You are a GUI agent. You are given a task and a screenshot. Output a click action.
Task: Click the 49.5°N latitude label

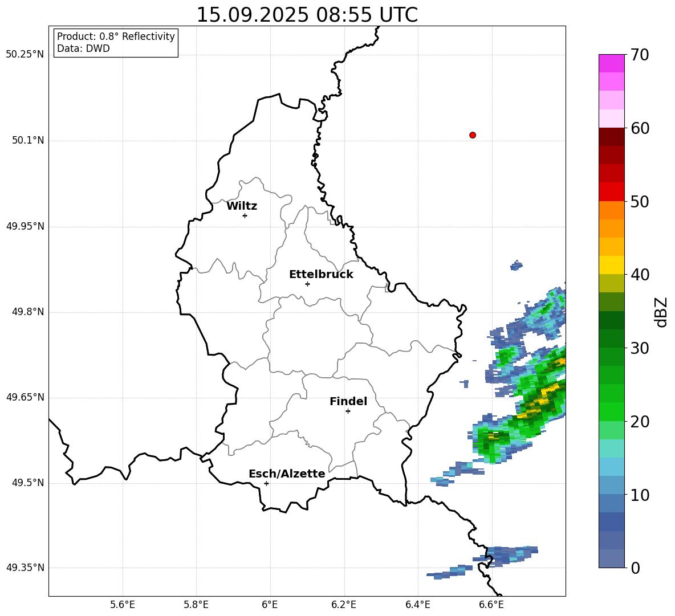point(27,483)
